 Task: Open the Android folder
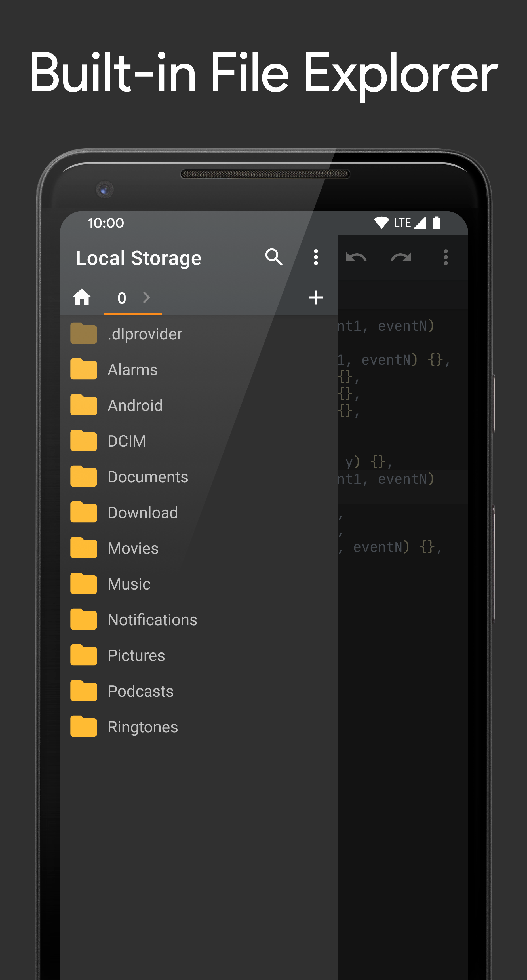point(135,405)
